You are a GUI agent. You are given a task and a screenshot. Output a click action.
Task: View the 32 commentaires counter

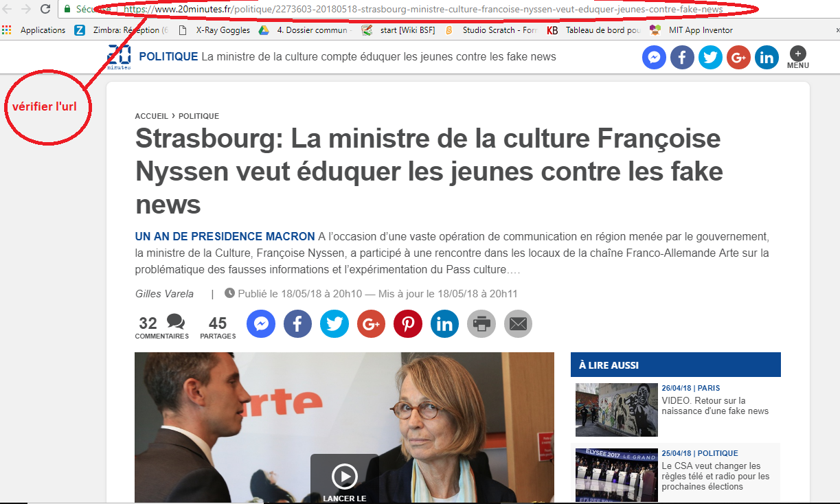[x=161, y=326]
